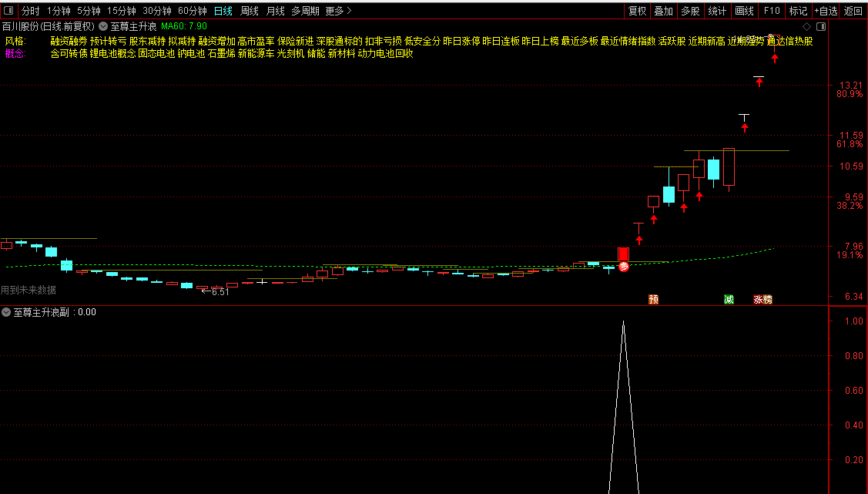This screenshot has width=868, height=494.
Task: Add stock via +自选 button
Action: 826,11
